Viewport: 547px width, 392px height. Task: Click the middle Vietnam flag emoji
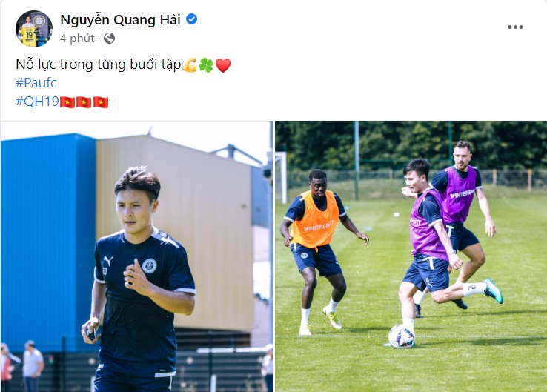click(84, 102)
